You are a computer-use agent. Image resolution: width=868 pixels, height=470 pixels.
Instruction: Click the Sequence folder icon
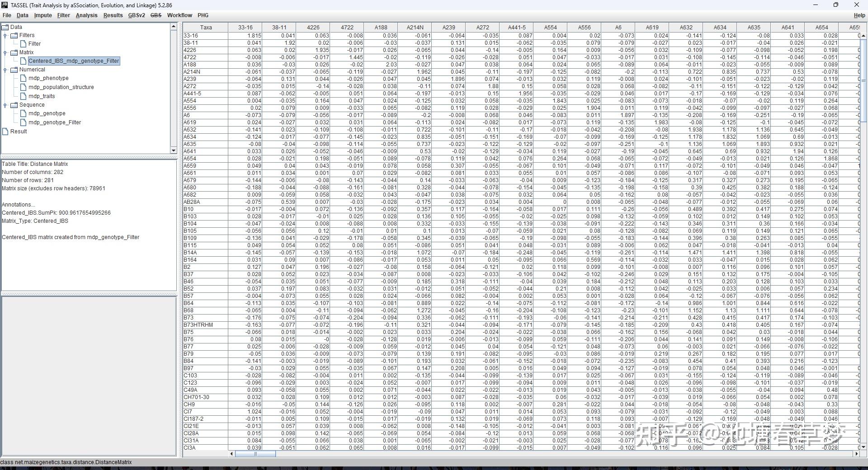(x=14, y=105)
